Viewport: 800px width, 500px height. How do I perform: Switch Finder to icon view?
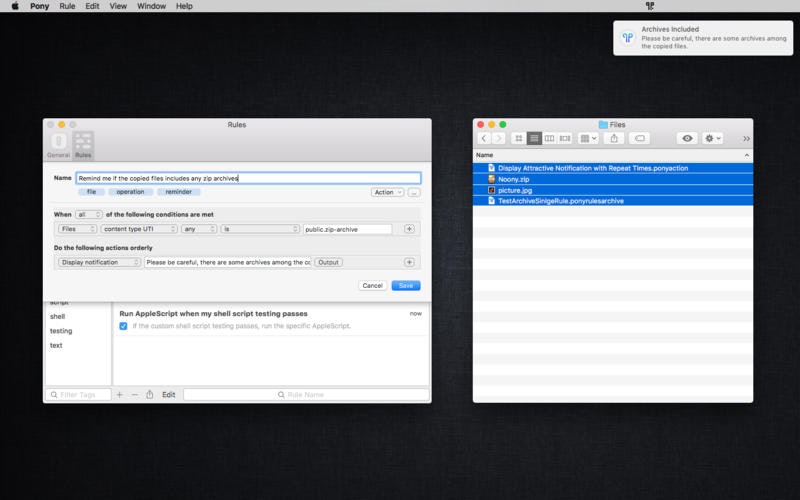[x=518, y=138]
